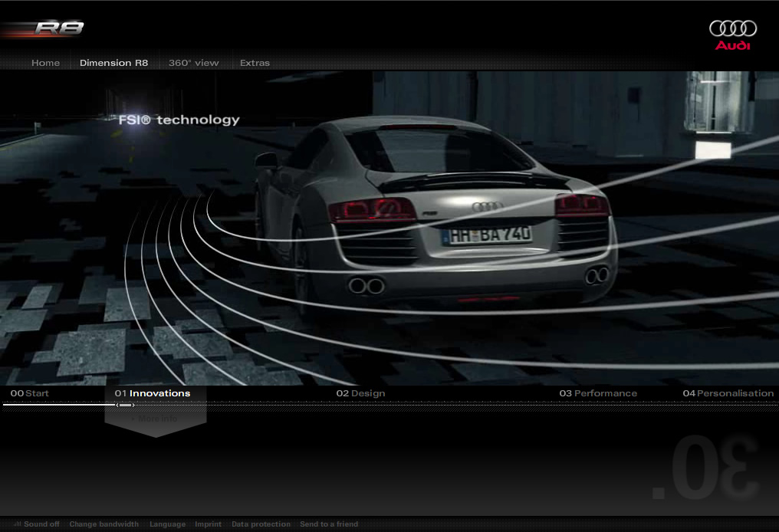The image size is (779, 532).
Task: Open the 360° view section
Action: (x=193, y=63)
